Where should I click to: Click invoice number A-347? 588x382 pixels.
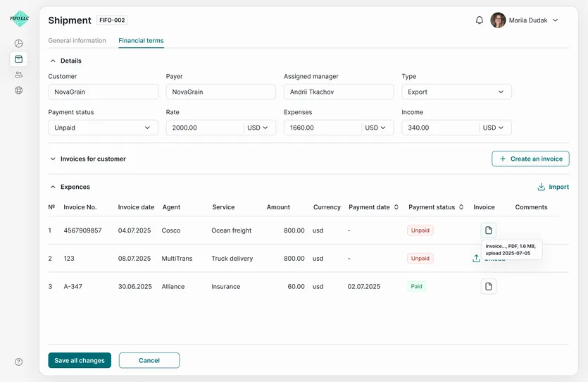(73, 286)
